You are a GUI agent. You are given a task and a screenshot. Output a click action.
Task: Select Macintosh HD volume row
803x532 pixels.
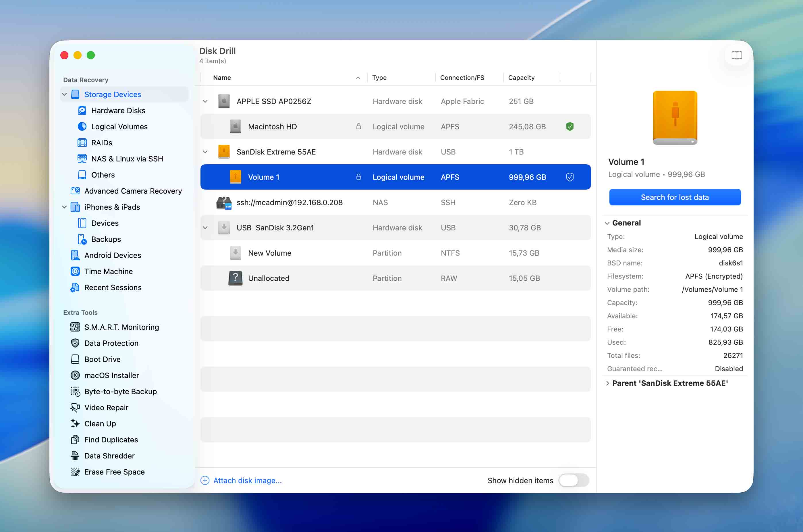(395, 127)
